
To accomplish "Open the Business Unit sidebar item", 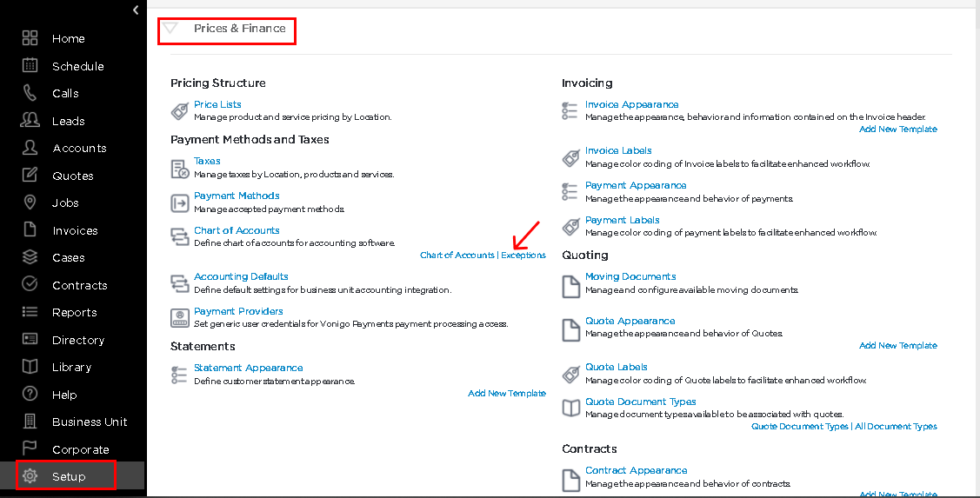I will (90, 422).
